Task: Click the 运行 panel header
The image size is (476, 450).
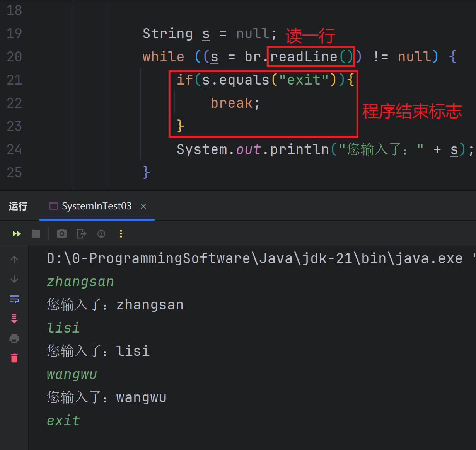Action: point(18,206)
